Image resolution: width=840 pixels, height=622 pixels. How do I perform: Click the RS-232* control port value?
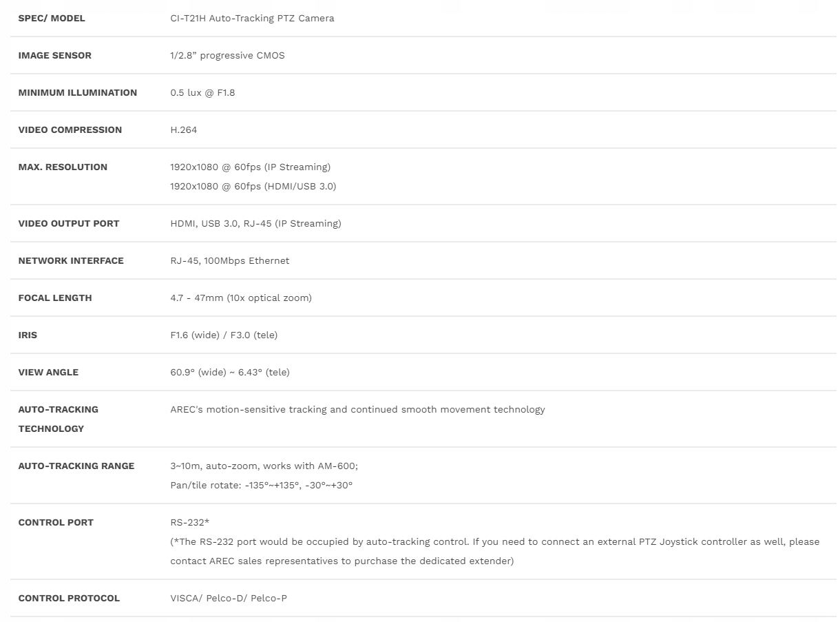(189, 522)
